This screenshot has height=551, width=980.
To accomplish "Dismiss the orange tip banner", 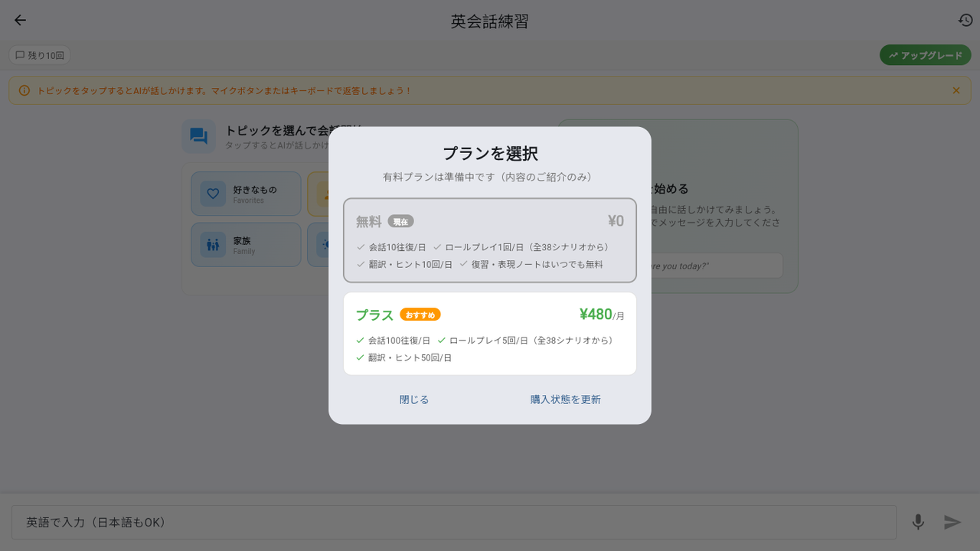I will tap(956, 90).
